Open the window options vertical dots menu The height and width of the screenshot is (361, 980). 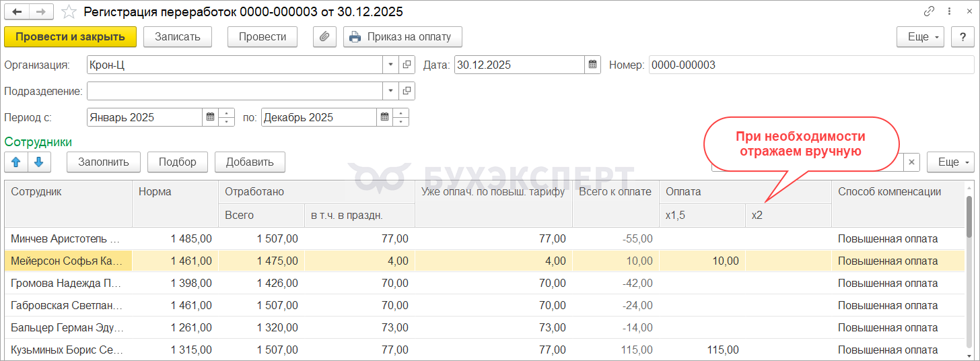pyautogui.click(x=949, y=11)
